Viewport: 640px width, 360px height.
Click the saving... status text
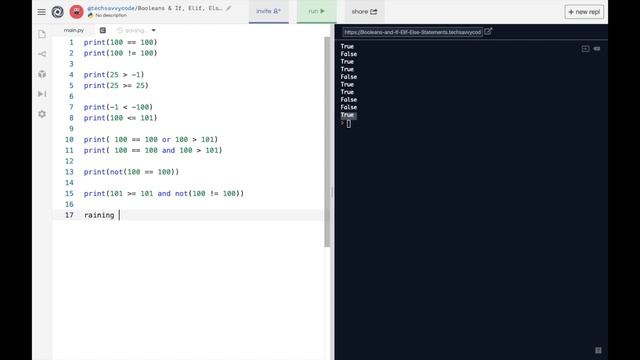coord(135,30)
